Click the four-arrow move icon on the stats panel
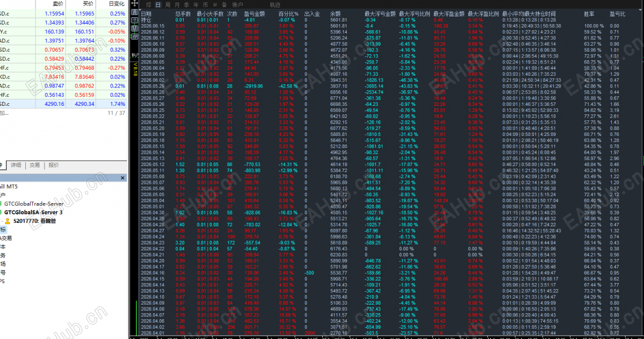Screen dimensions: 644x339 (134, 4)
